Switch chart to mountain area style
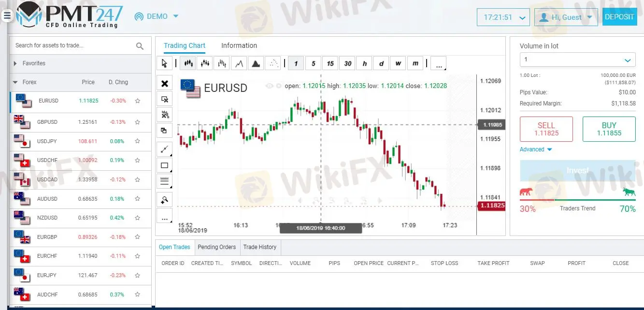644x310 pixels. pos(256,63)
